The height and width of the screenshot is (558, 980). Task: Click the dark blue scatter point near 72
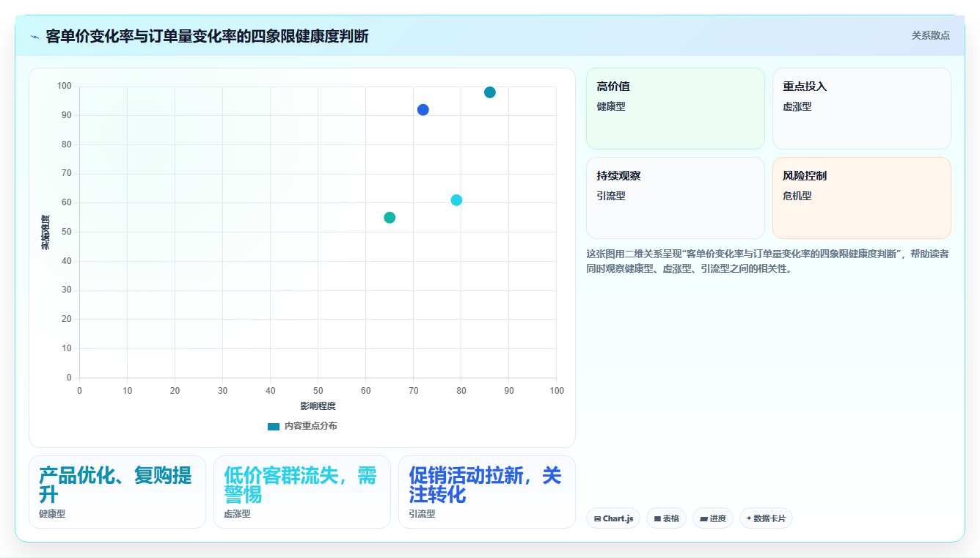pos(423,110)
